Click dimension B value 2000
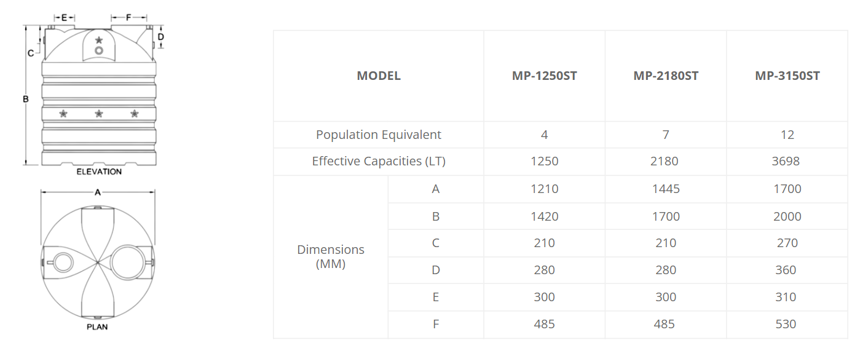The width and height of the screenshot is (868, 359). coord(787,216)
